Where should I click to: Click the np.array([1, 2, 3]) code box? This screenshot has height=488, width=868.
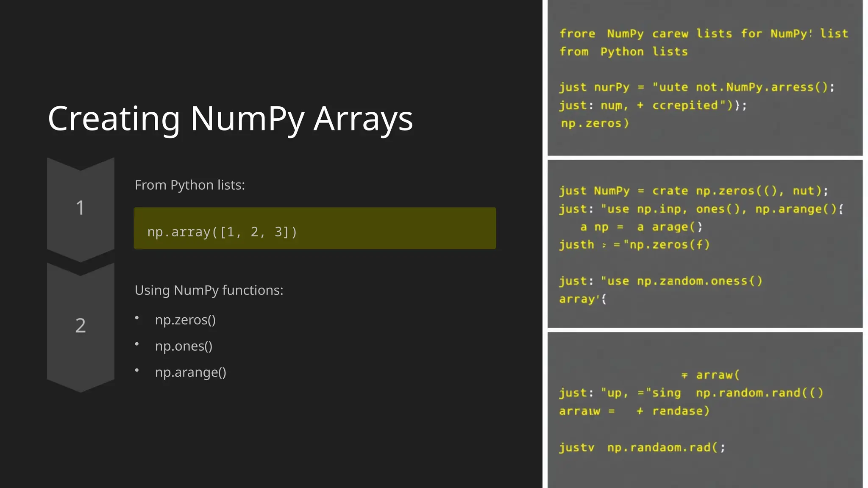pyautogui.click(x=315, y=228)
